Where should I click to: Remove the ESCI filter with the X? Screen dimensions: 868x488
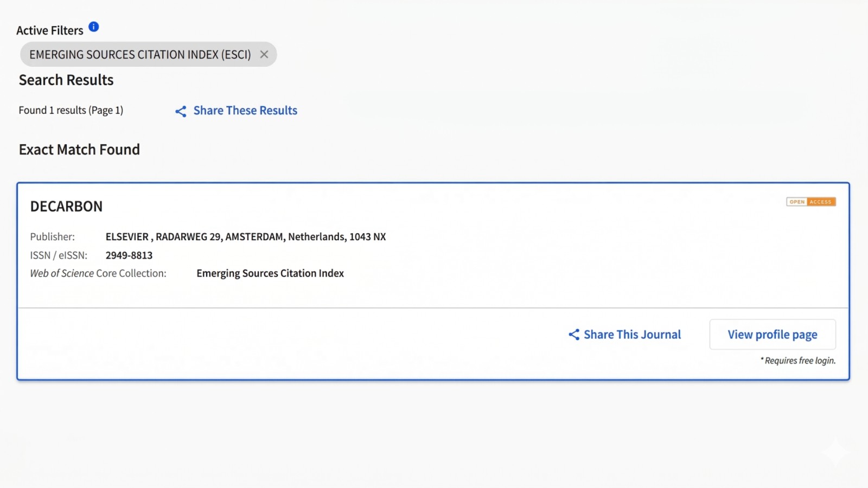click(264, 54)
